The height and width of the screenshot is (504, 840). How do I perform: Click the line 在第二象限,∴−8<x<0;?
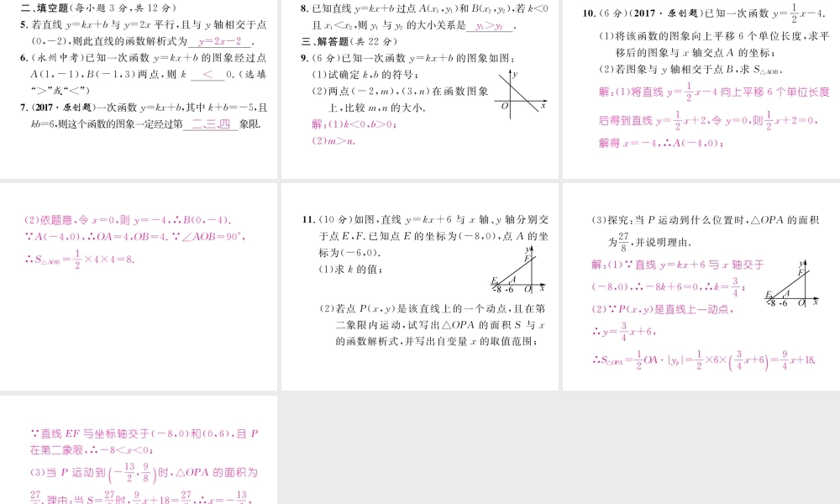click(x=92, y=450)
